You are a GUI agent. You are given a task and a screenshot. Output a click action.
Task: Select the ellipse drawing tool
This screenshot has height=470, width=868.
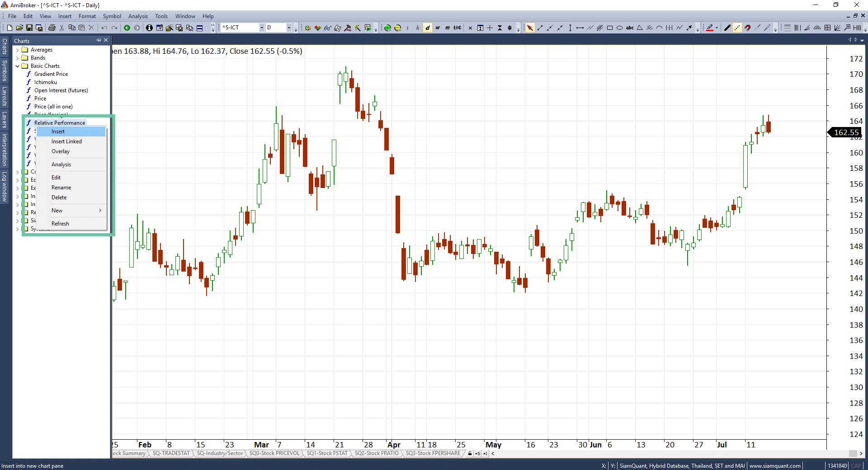(x=620, y=28)
